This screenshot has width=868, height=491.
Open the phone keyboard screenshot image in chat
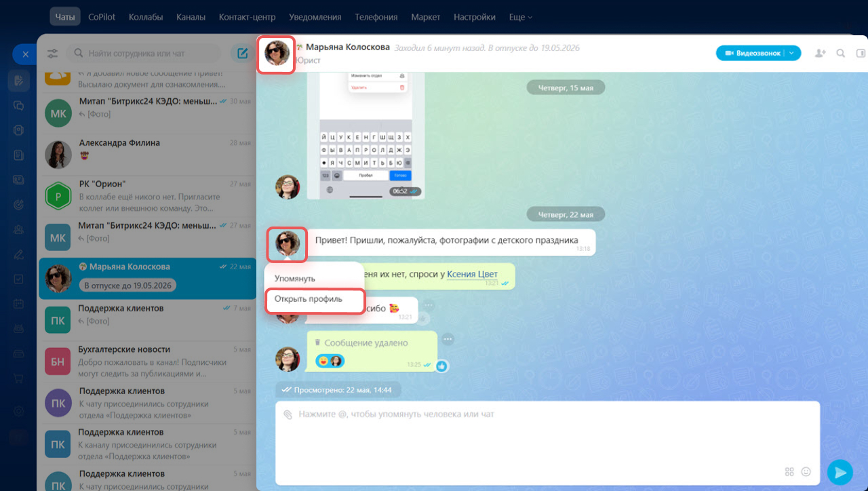366,136
